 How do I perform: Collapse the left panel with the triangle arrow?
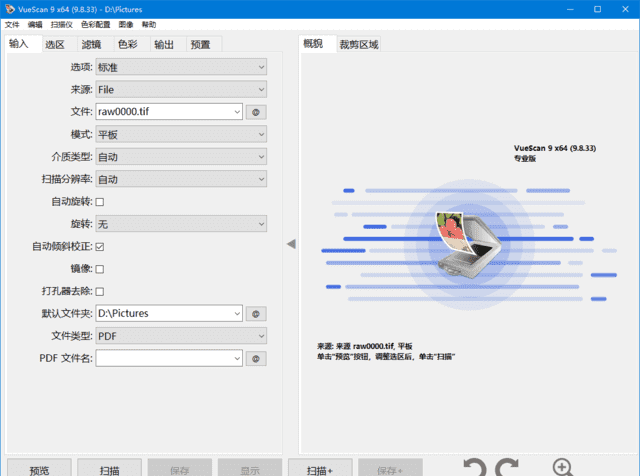click(x=291, y=244)
